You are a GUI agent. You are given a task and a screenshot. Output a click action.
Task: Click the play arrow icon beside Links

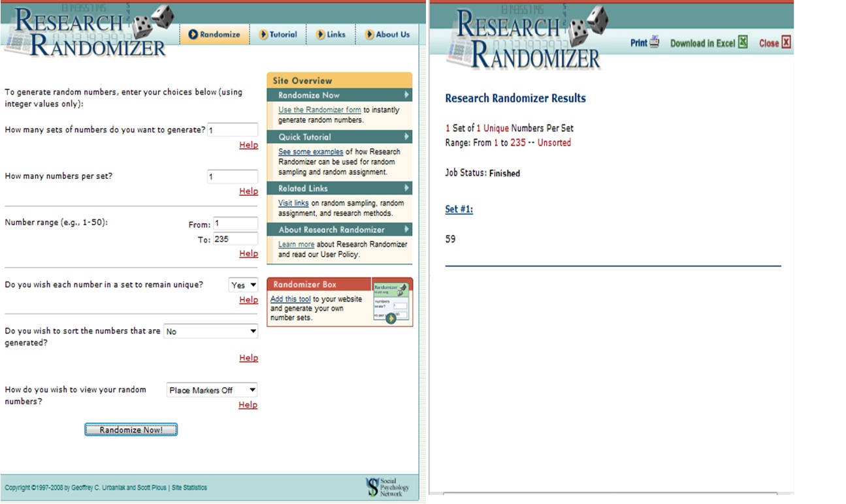tap(321, 35)
